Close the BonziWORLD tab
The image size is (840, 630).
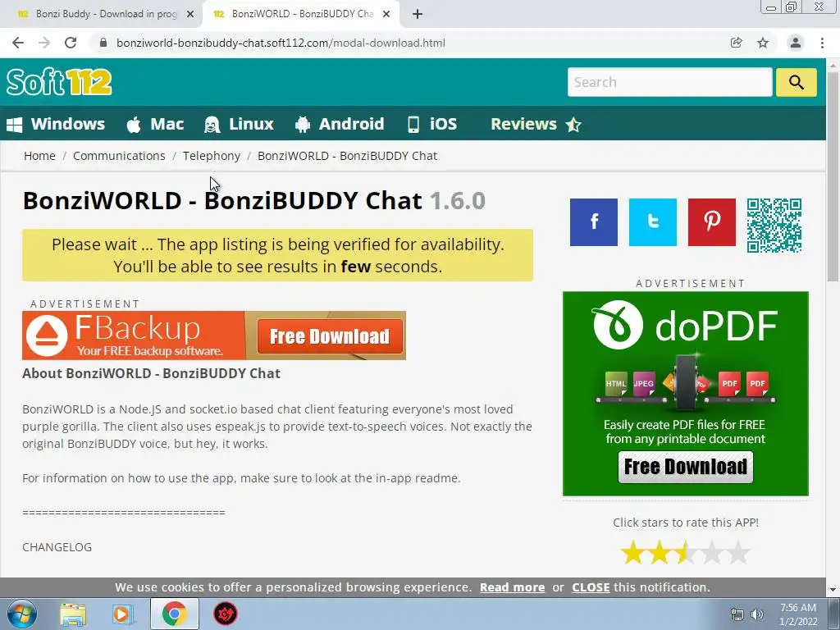(386, 15)
